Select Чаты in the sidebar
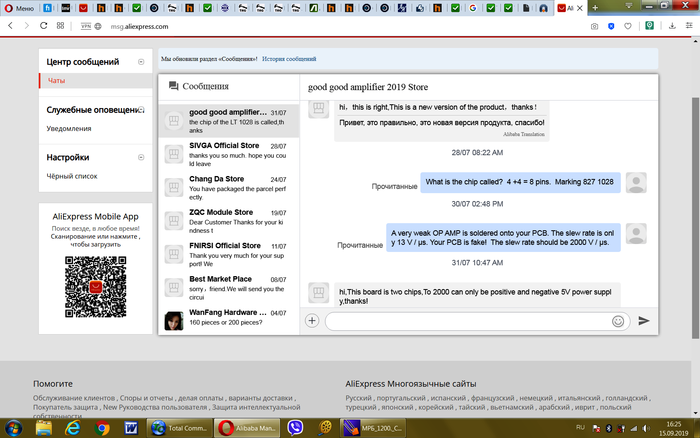 point(56,80)
